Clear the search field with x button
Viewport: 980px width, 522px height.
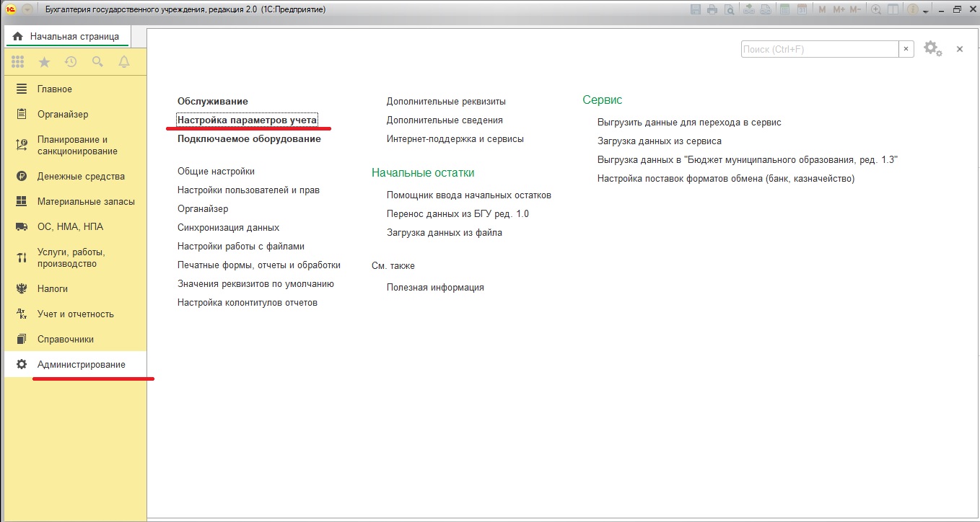906,49
